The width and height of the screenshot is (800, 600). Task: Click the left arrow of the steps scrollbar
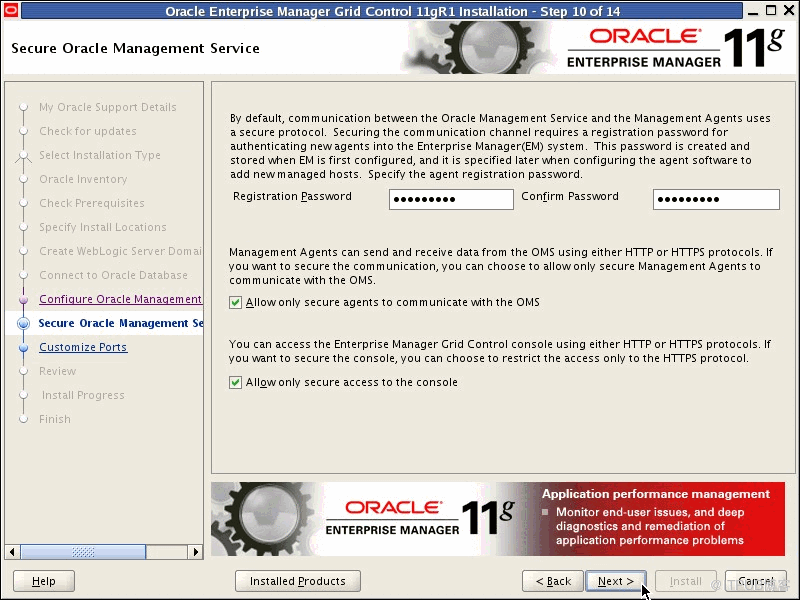point(12,552)
